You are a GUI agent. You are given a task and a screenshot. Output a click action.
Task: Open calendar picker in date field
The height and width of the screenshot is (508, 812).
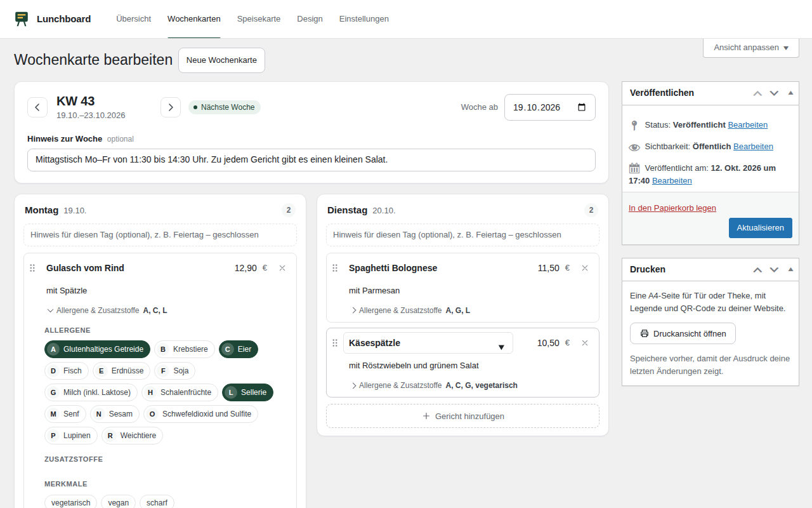pos(582,107)
